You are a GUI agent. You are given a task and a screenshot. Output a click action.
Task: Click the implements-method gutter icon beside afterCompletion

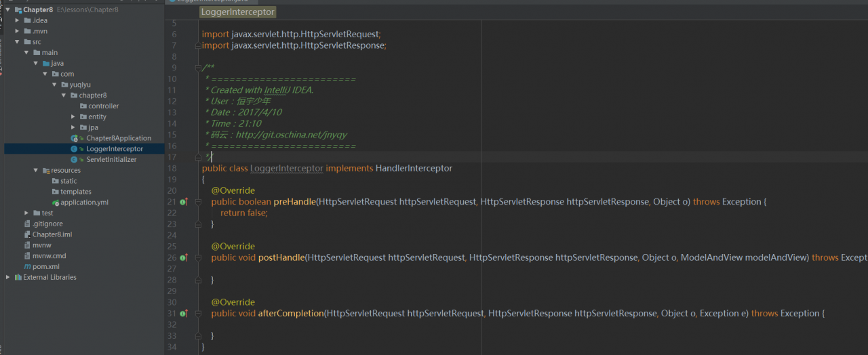point(183,314)
